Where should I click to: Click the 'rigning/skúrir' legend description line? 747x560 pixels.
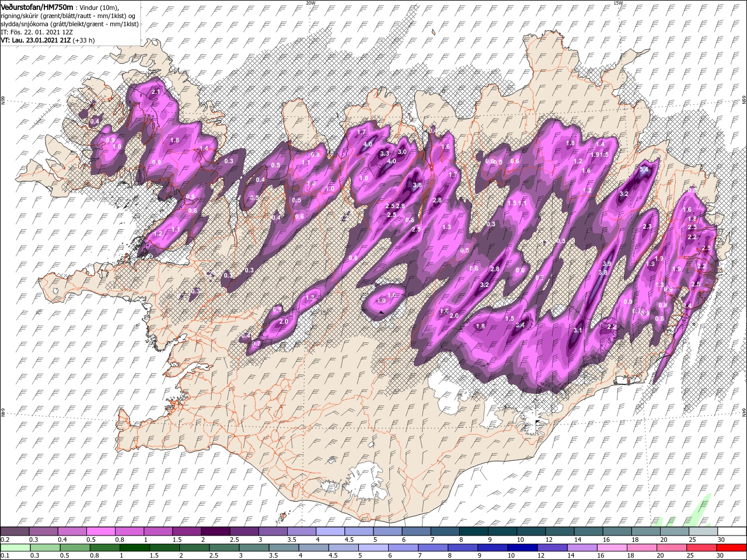point(67,16)
